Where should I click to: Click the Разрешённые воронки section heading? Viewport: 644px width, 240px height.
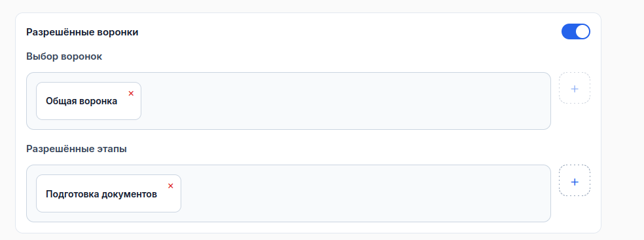click(82, 33)
